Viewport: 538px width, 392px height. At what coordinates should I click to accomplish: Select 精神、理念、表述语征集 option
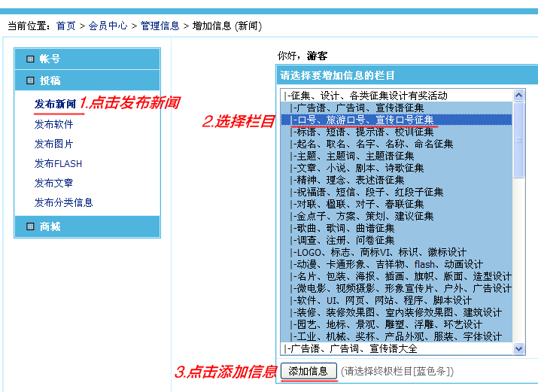point(397,180)
